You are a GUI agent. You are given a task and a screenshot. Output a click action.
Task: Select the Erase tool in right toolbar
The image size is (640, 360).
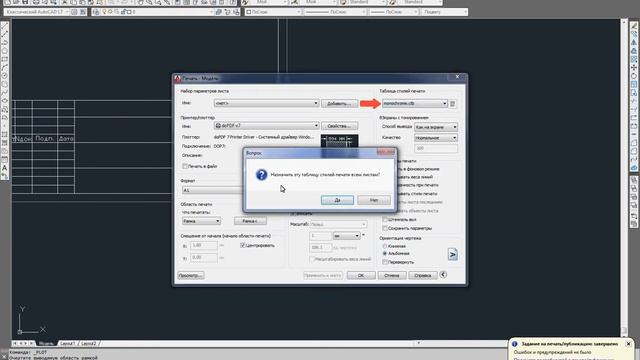pos(634,26)
